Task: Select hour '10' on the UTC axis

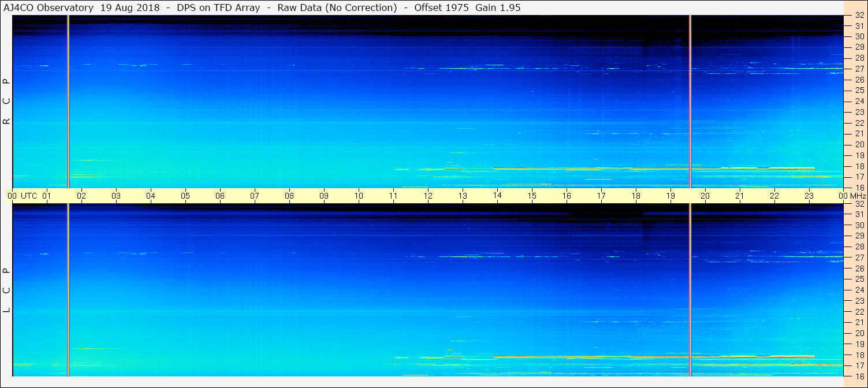Action: pos(359,196)
